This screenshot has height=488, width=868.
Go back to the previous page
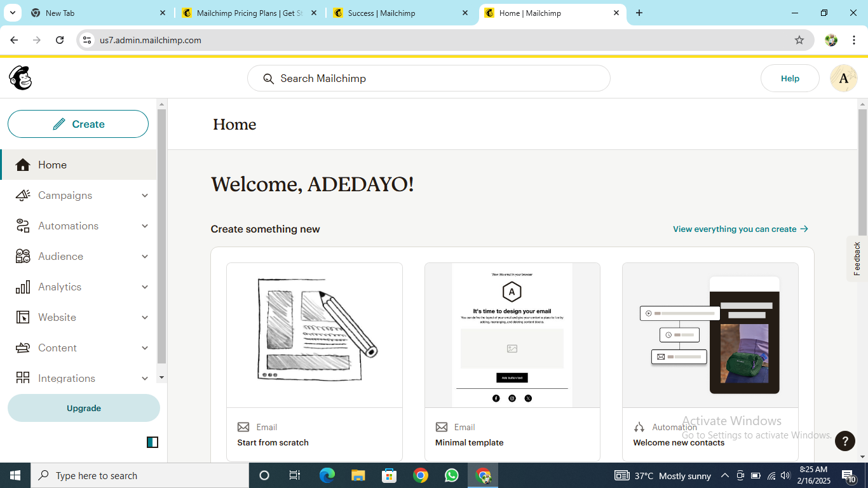pyautogui.click(x=14, y=40)
